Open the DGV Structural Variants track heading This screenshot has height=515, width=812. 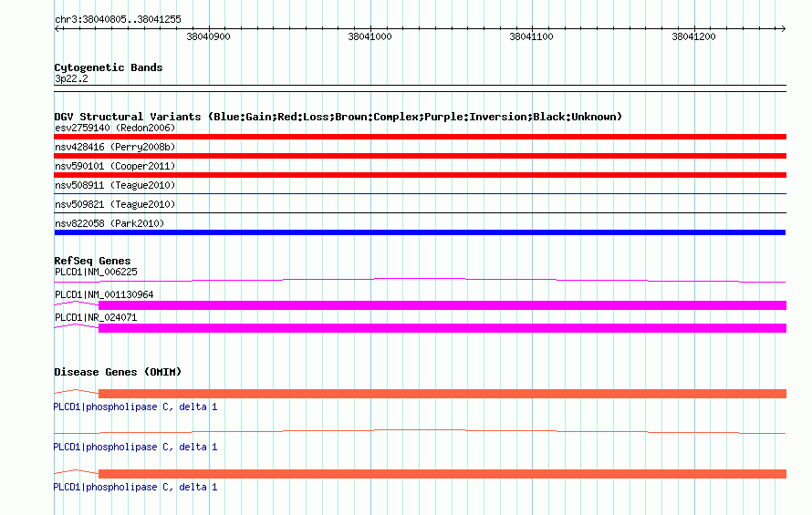click(338, 117)
